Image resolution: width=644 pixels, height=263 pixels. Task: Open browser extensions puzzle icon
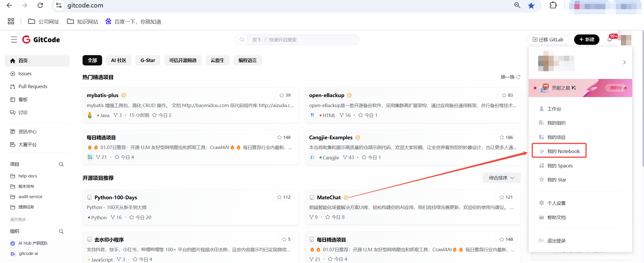point(553,5)
